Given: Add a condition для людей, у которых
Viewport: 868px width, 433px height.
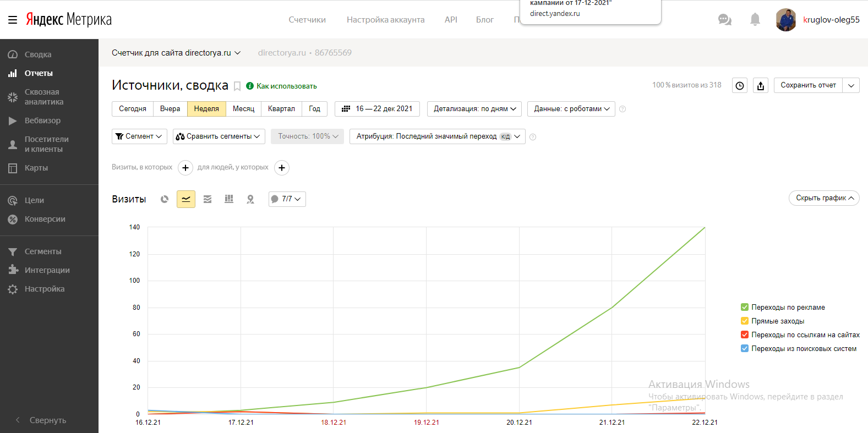Looking at the screenshot, I should tap(282, 168).
